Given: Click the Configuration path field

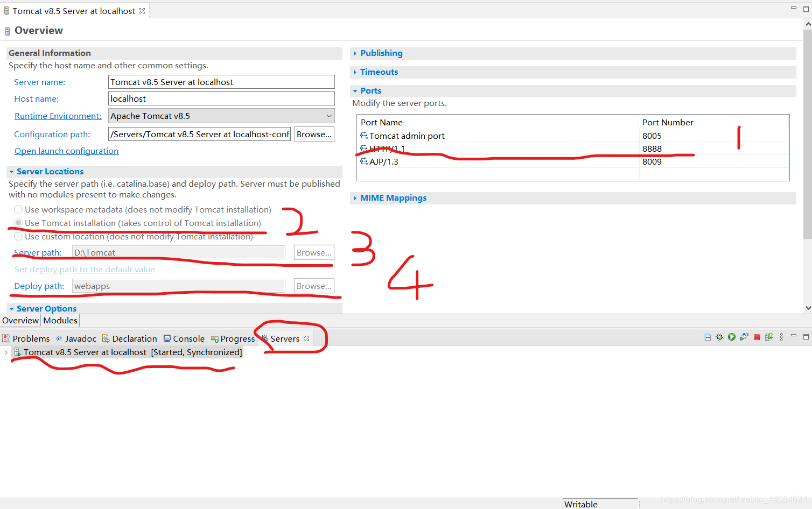Looking at the screenshot, I should 199,134.
